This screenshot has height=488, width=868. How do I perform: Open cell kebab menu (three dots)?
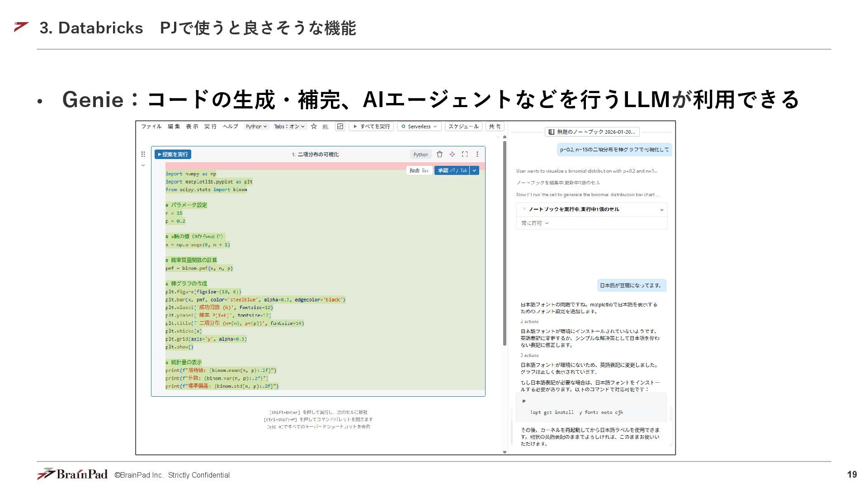tap(477, 155)
